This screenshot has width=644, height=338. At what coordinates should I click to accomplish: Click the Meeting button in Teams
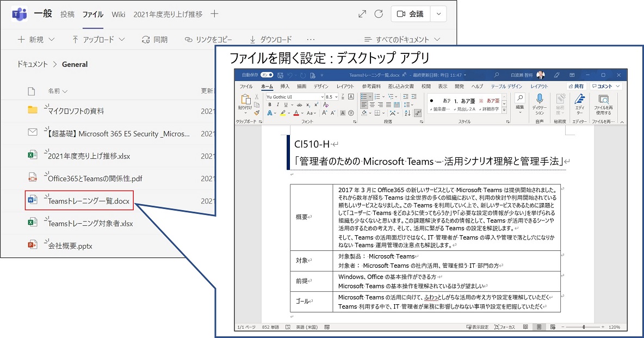point(410,14)
